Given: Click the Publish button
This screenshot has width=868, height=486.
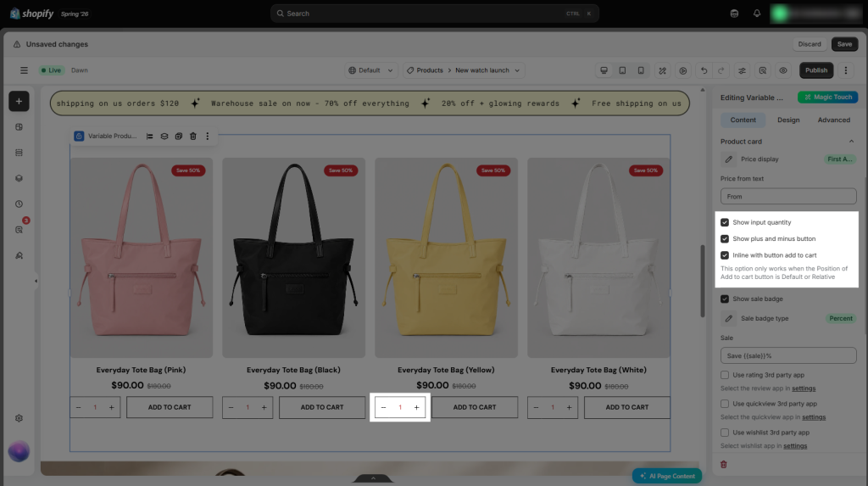Looking at the screenshot, I should point(816,70).
